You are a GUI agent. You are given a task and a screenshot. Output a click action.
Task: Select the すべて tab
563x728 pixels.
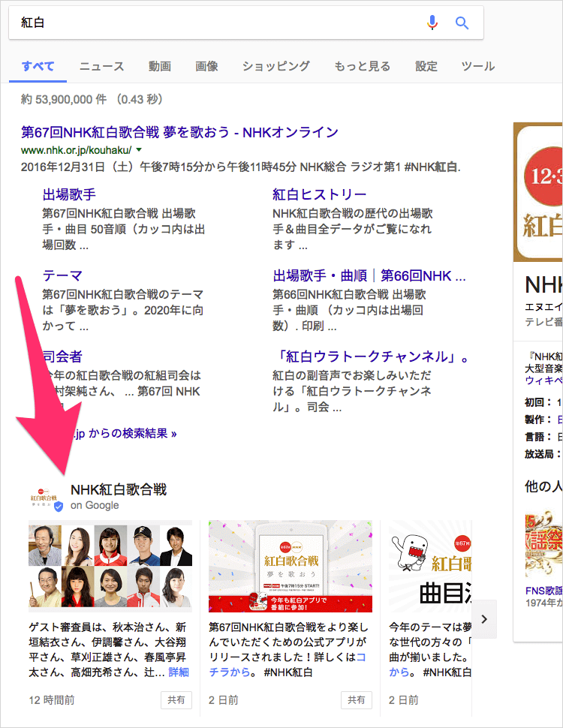pos(38,66)
